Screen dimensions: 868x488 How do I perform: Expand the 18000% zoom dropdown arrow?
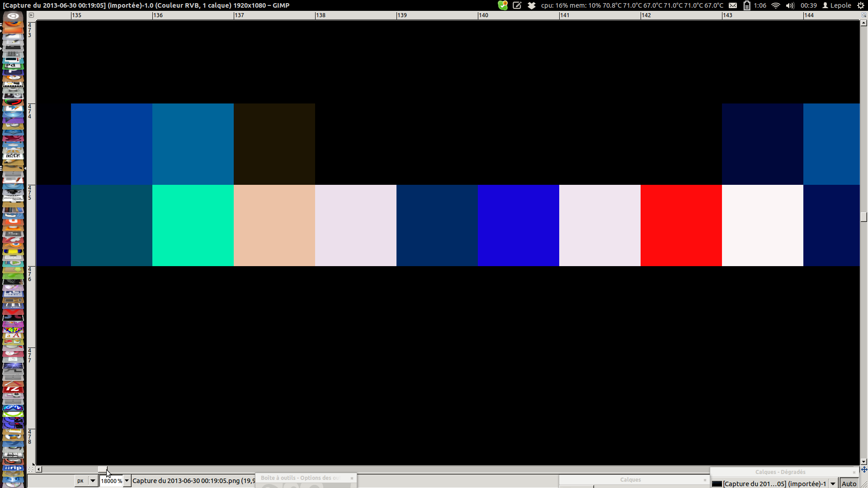(127, 481)
